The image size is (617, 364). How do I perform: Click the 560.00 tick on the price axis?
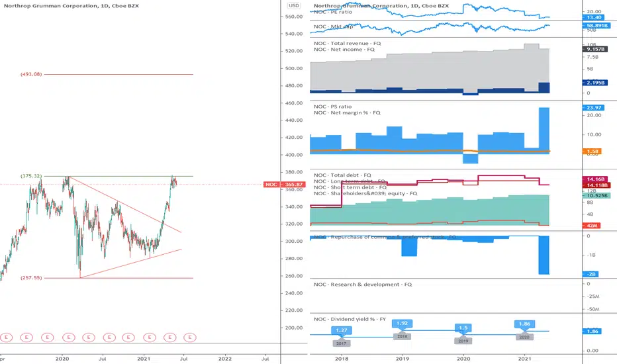(x=294, y=17)
